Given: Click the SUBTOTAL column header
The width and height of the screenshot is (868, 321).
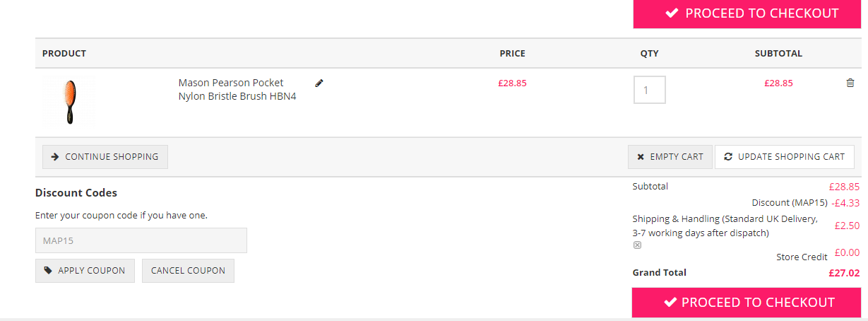Looking at the screenshot, I should coord(778,53).
